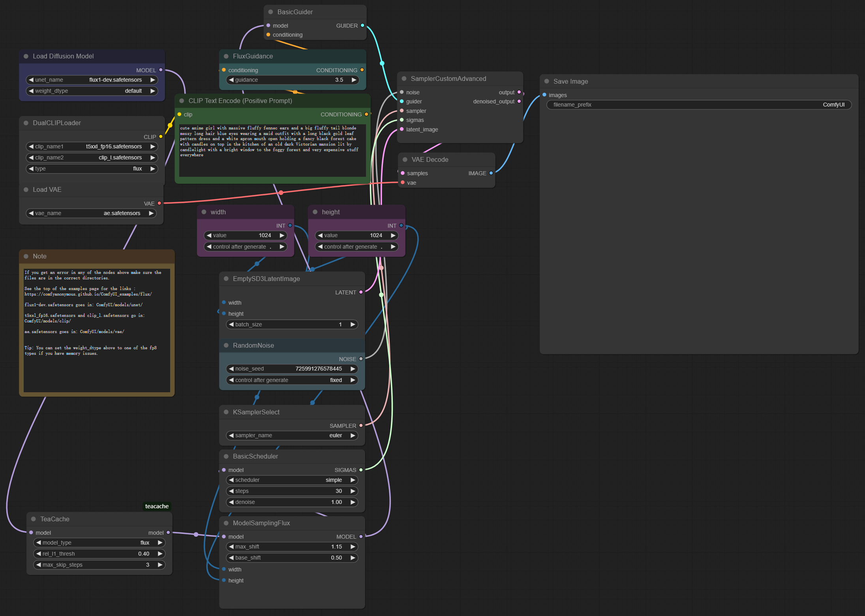
Task: Click the VAE output connector on Load VAE
Action: tap(159, 203)
